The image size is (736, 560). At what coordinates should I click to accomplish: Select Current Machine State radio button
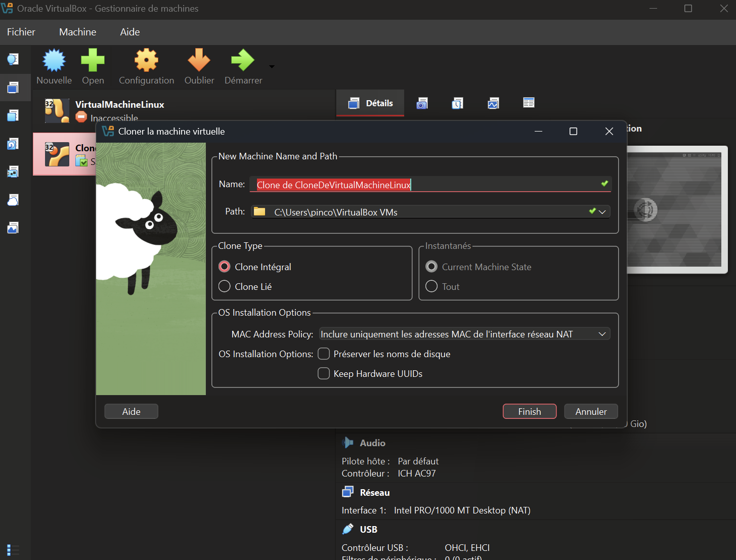431,267
